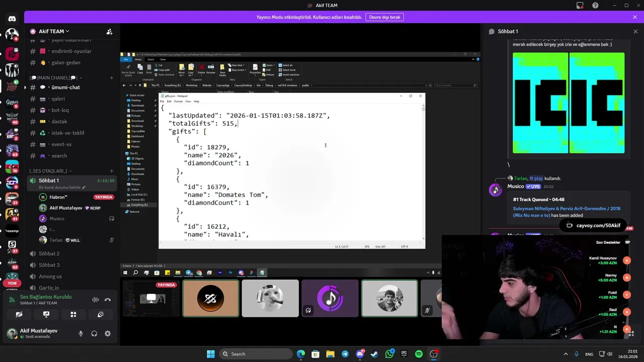Image resolution: width=644 pixels, height=362 pixels.
Task: Open Notepad View menu in stream
Action: point(188,102)
